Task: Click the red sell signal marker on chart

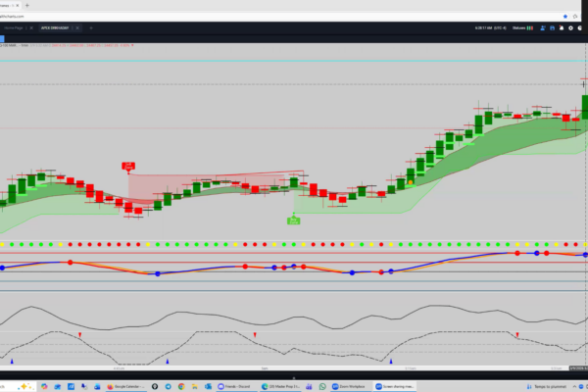Action: click(128, 168)
